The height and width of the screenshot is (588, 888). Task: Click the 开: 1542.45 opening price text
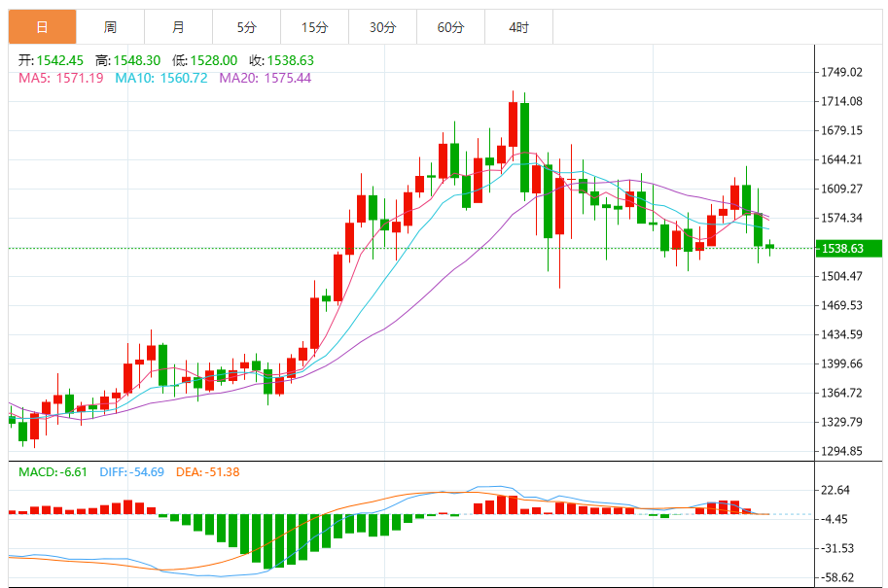pyautogui.click(x=52, y=60)
